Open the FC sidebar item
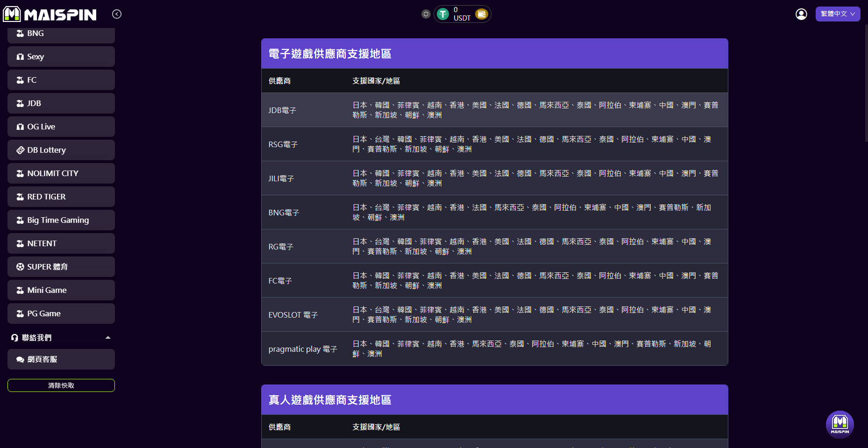This screenshot has height=448, width=868. tap(61, 80)
